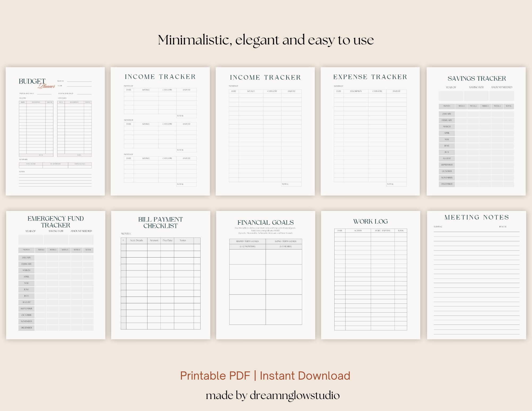This screenshot has height=411, width=532.
Task: Open the first Income Tracker thumbnail
Action: [x=160, y=130]
